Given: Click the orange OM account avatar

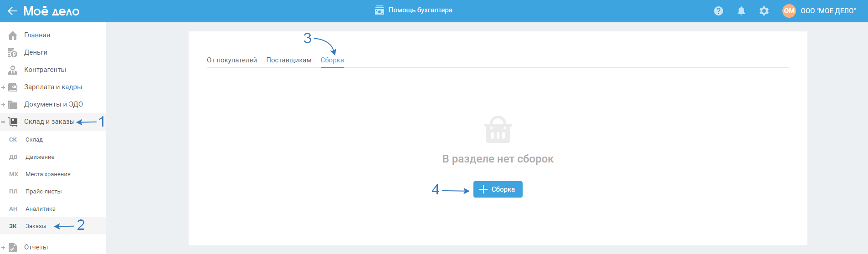Looking at the screenshot, I should point(789,11).
